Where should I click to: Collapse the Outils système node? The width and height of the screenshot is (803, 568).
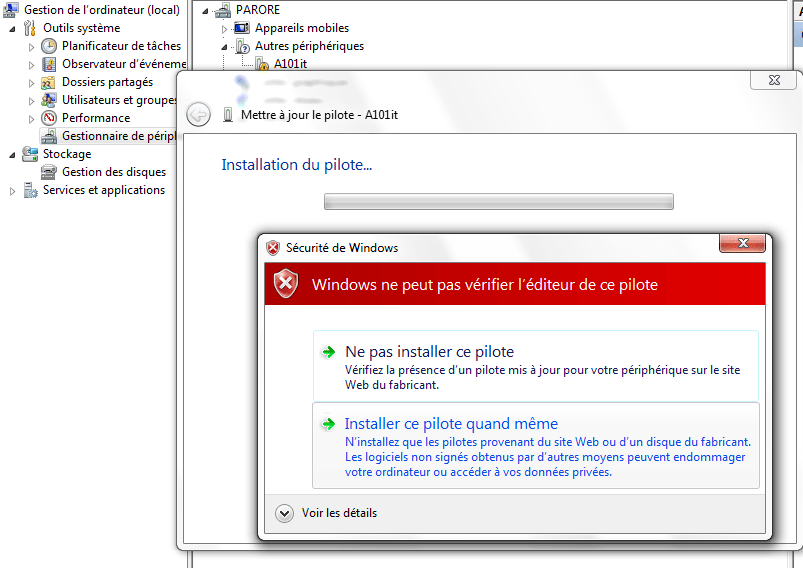pos(12,29)
